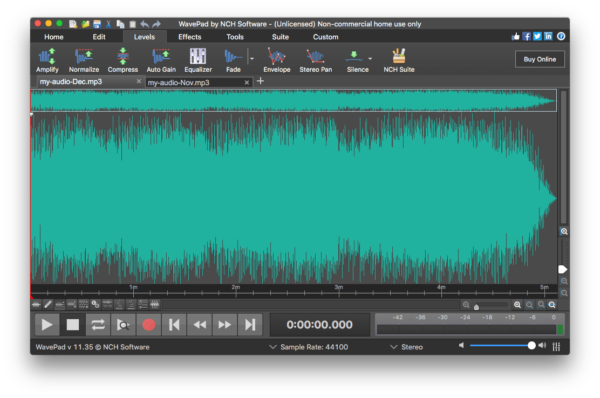Open the Custom tab
This screenshot has height=398, width=600.
(x=325, y=37)
